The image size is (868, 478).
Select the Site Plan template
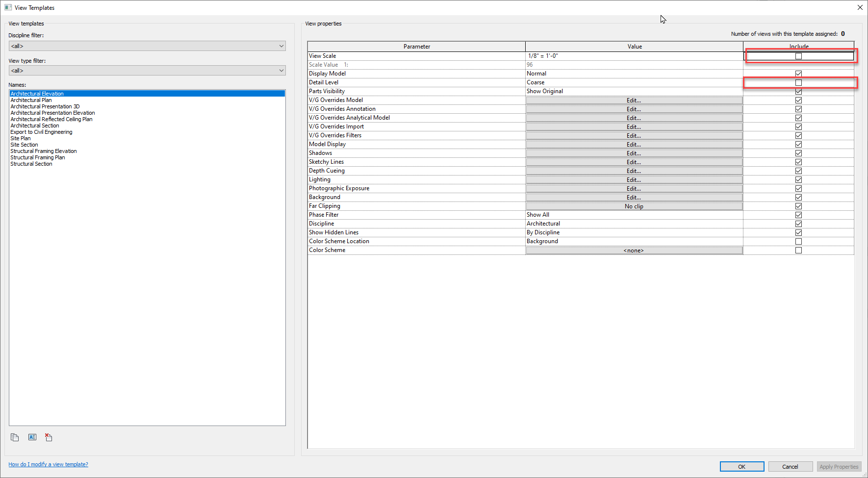(x=20, y=138)
